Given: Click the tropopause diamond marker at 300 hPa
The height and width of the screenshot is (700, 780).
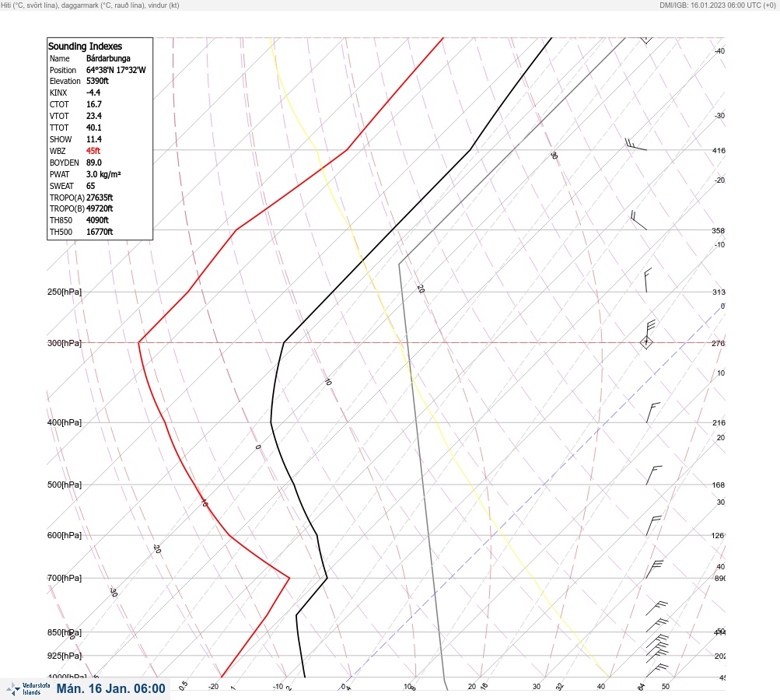Looking at the screenshot, I should [646, 342].
